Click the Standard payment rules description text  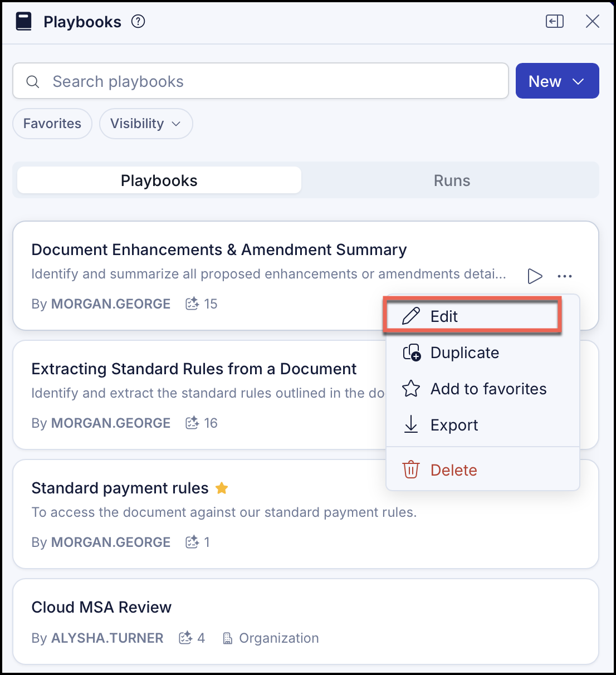tap(224, 512)
